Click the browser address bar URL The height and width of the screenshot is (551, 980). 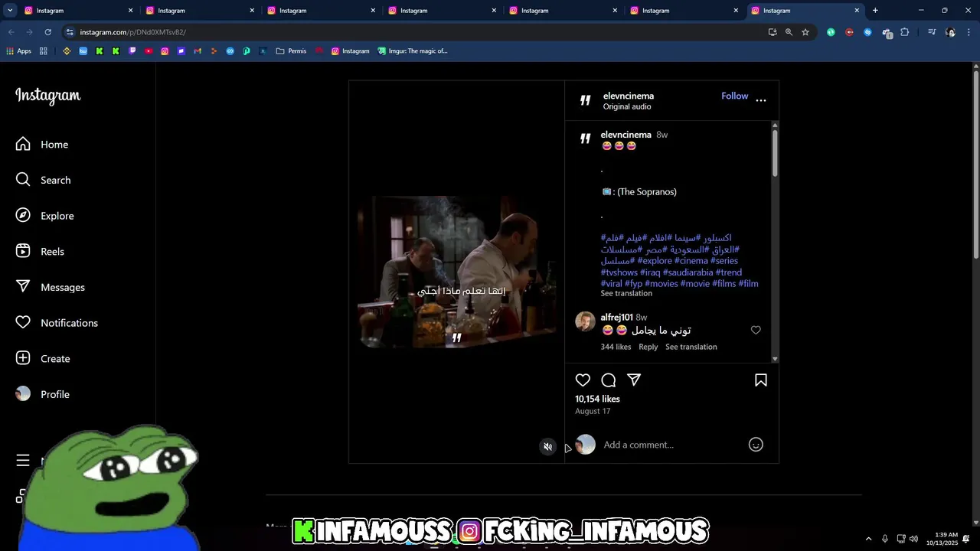click(x=133, y=32)
